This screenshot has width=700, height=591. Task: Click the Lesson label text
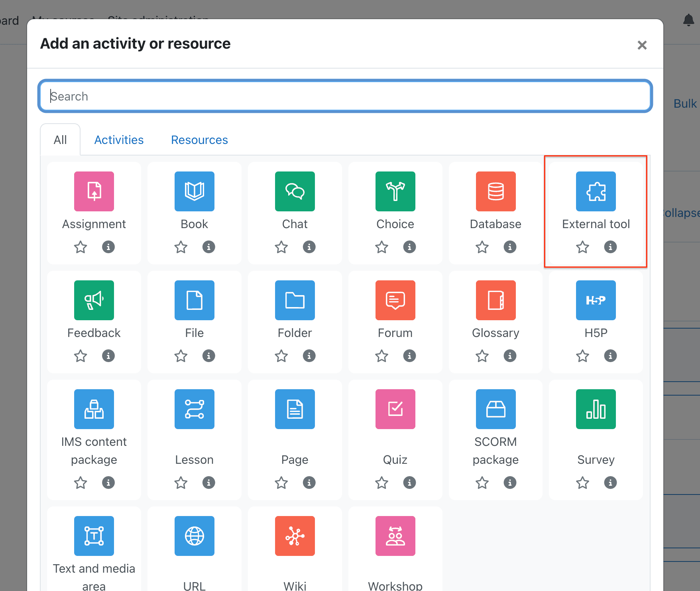195,460
